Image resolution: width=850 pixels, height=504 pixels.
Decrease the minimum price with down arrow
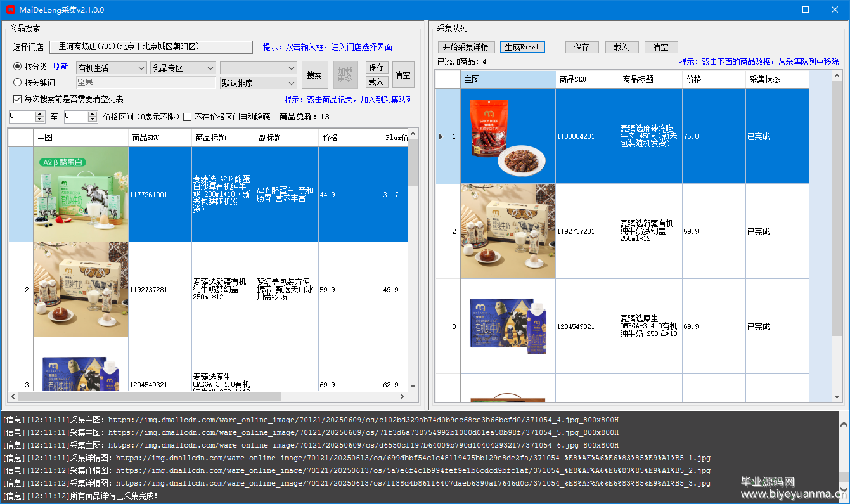(40, 120)
